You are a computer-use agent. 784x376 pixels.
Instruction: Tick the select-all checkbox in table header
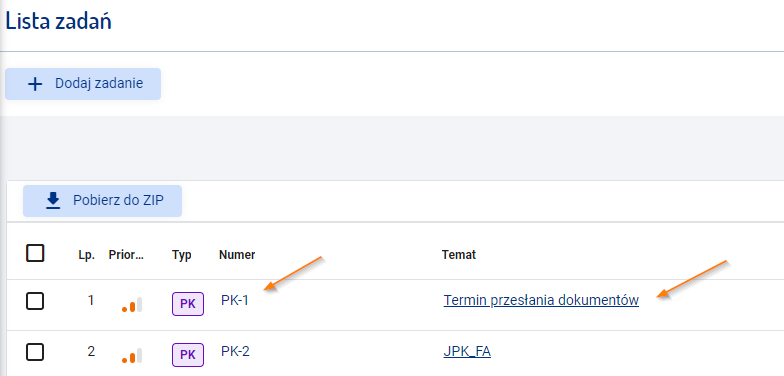click(35, 253)
